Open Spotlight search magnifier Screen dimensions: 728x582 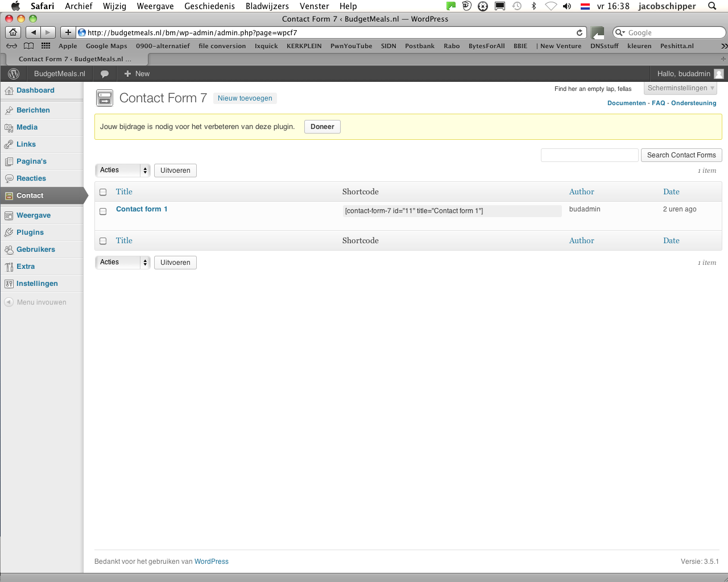tap(712, 6)
